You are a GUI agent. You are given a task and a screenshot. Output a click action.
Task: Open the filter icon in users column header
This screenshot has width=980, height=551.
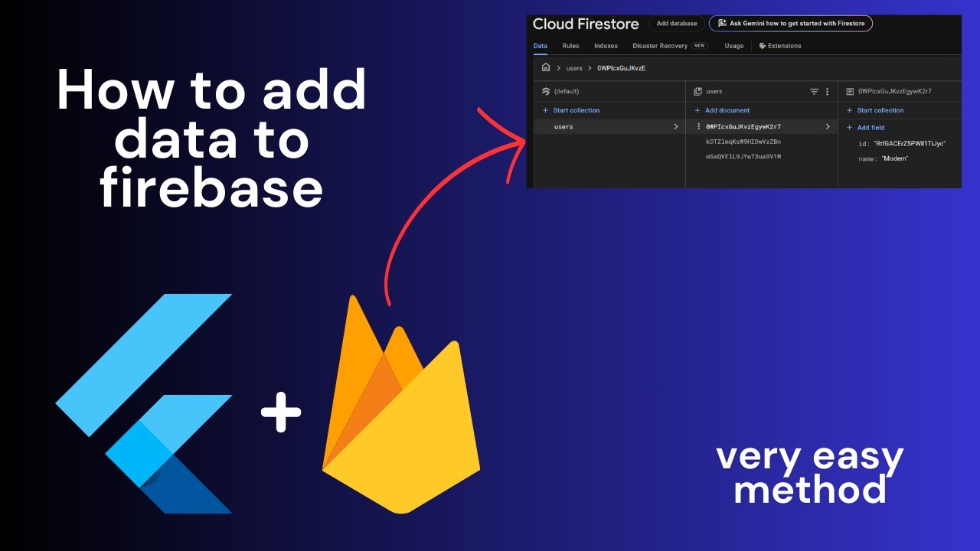pos(814,92)
